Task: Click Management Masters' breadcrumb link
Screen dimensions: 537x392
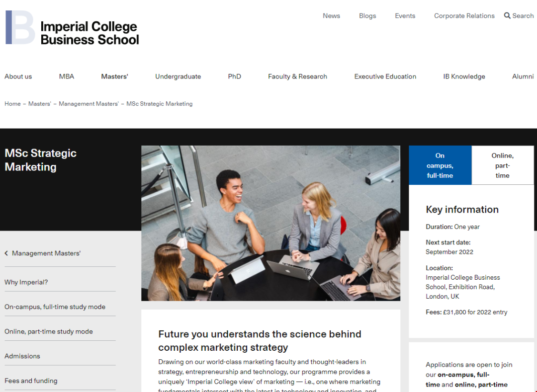Action: [x=89, y=104]
